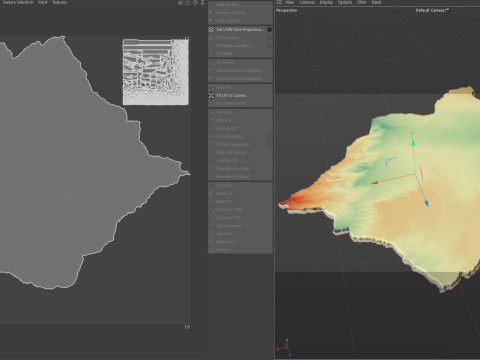This screenshot has width=480, height=360.
Task: Select the Line Up UV command
Action: [240, 128]
